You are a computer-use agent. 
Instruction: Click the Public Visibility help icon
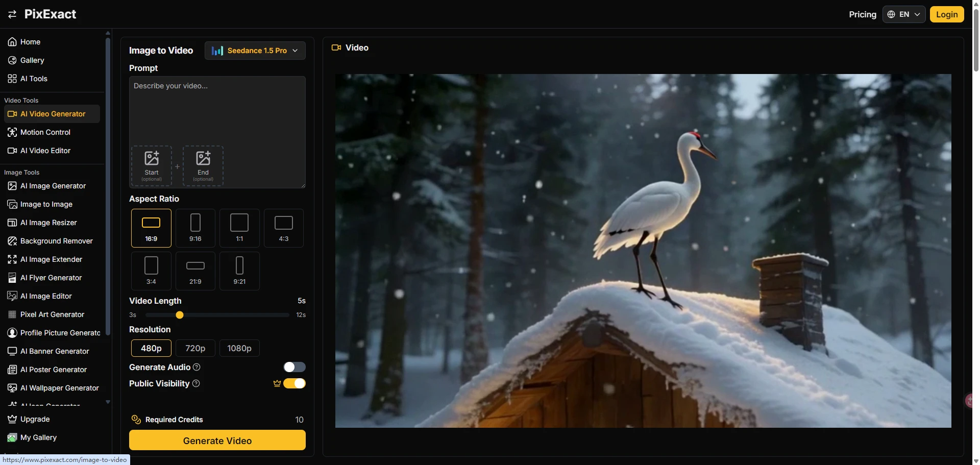[196, 384]
